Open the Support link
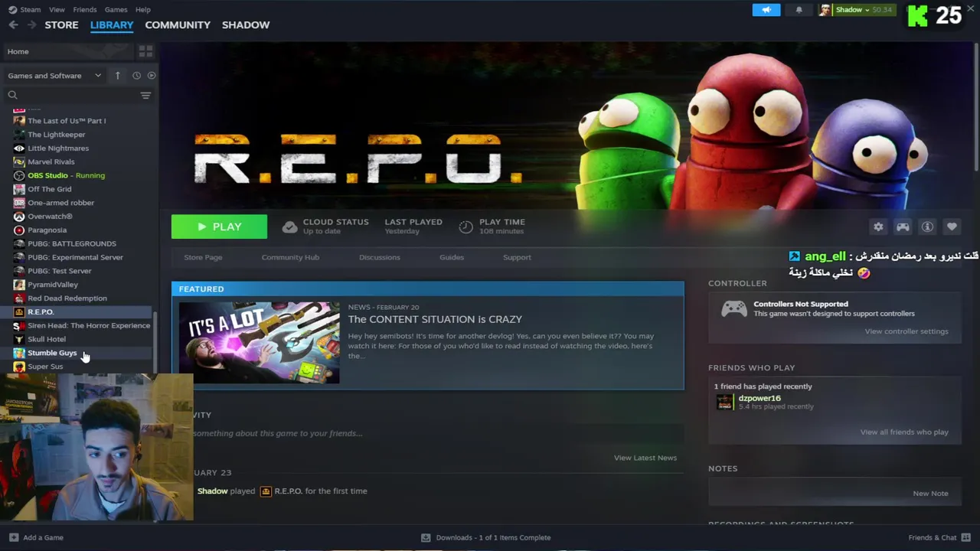980x551 pixels. (x=517, y=257)
